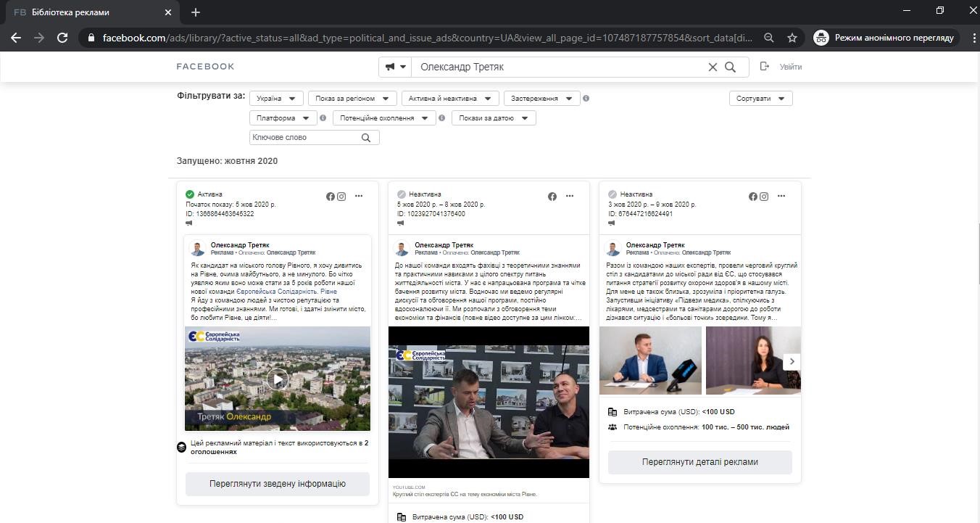Image resolution: width=980 pixels, height=523 pixels.
Task: Click advertiser name on ad 1023927041376400
Action: coord(444,245)
